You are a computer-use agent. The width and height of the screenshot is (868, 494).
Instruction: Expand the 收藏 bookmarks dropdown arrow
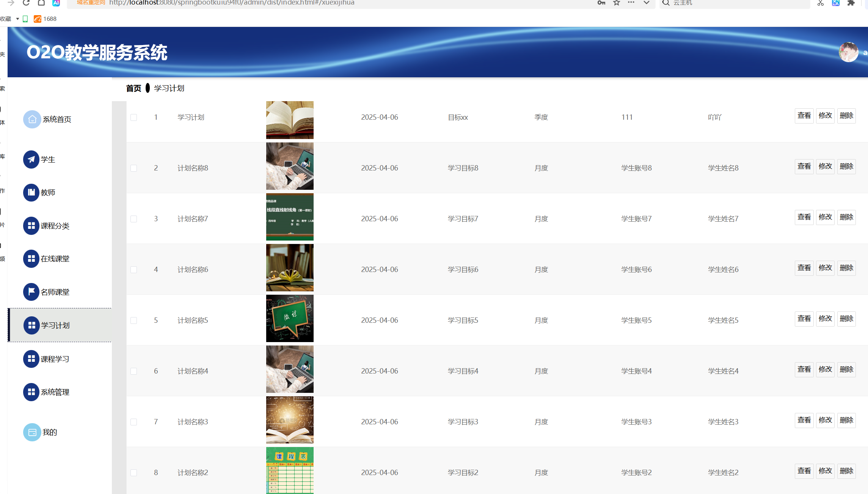pos(17,19)
